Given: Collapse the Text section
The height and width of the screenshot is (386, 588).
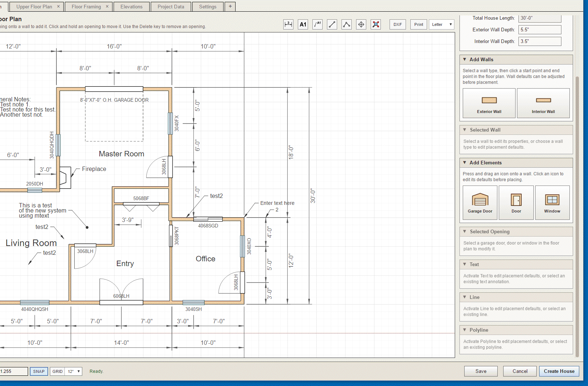Looking at the screenshot, I should pos(465,264).
